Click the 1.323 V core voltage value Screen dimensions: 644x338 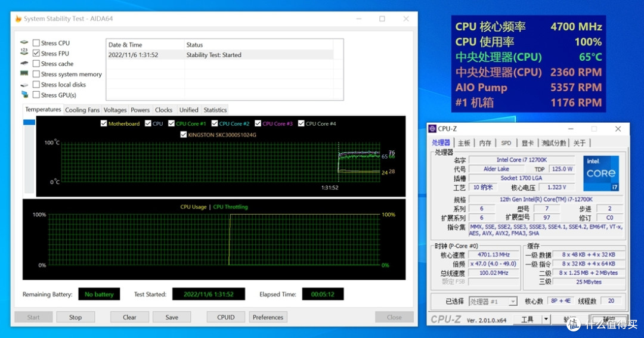click(x=556, y=187)
